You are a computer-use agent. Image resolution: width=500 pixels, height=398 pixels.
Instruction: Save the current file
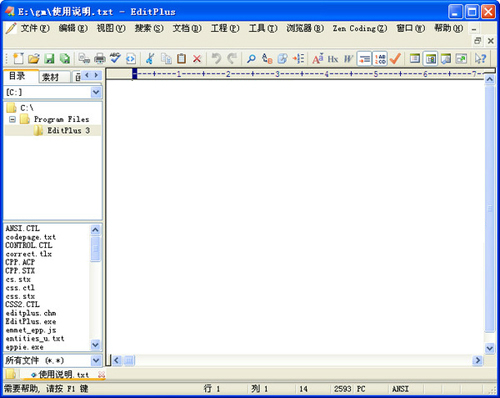49,59
